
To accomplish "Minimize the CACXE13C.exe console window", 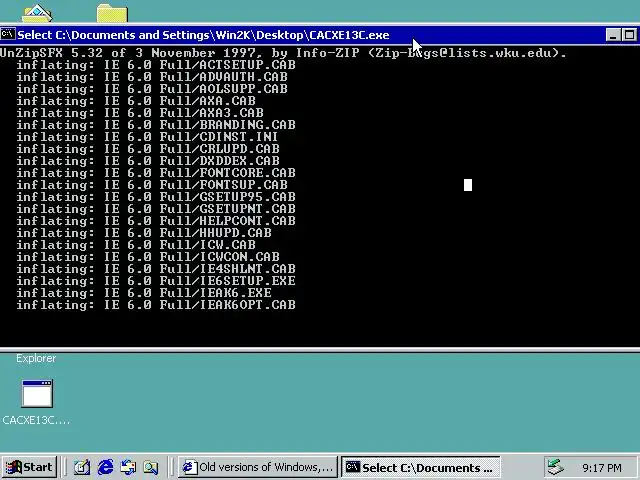I will [613, 35].
